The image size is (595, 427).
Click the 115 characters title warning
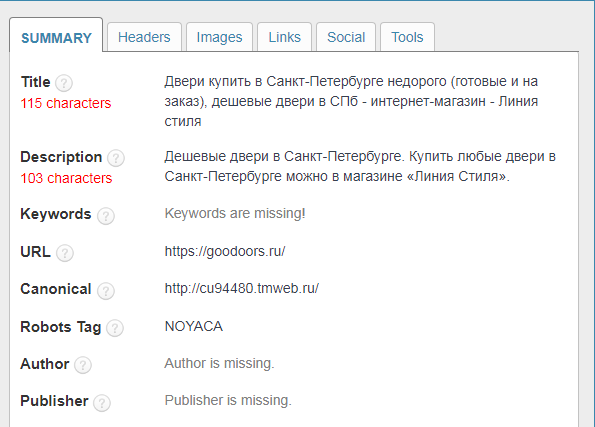tap(66, 103)
